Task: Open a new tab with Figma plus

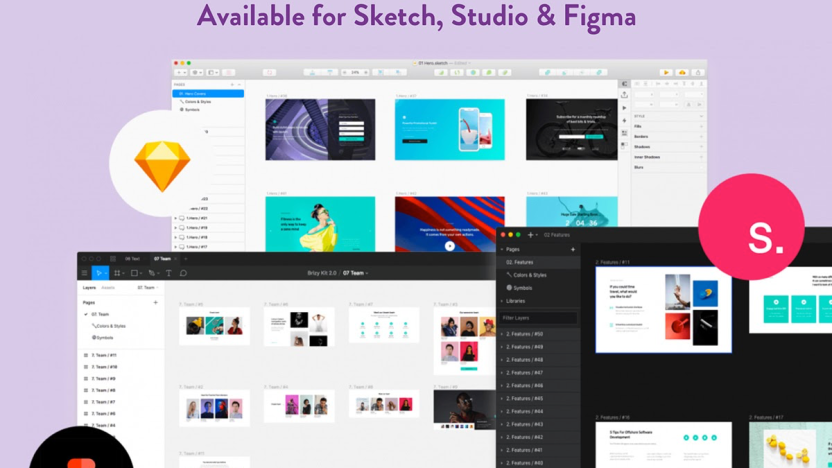Action: [x=185, y=259]
